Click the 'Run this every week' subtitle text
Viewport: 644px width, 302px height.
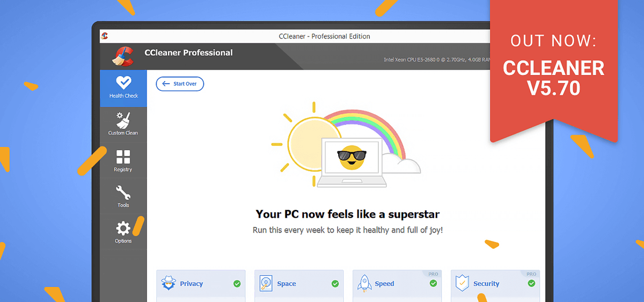click(348, 230)
